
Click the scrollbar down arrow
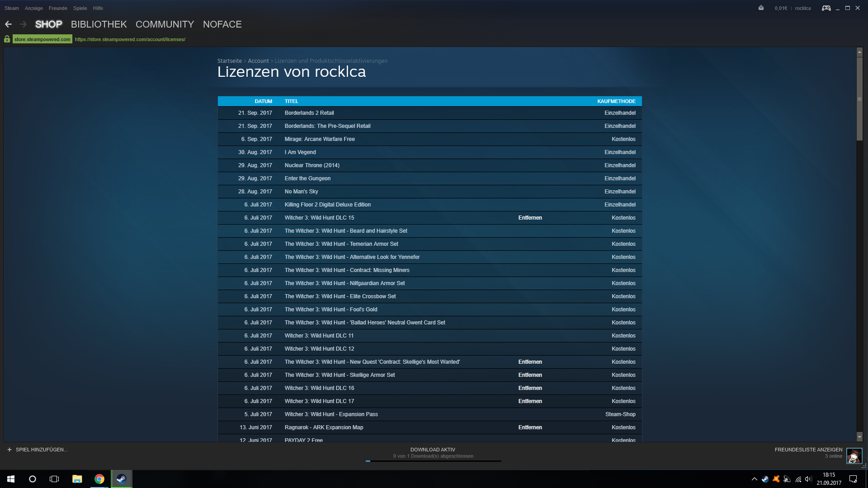859,437
